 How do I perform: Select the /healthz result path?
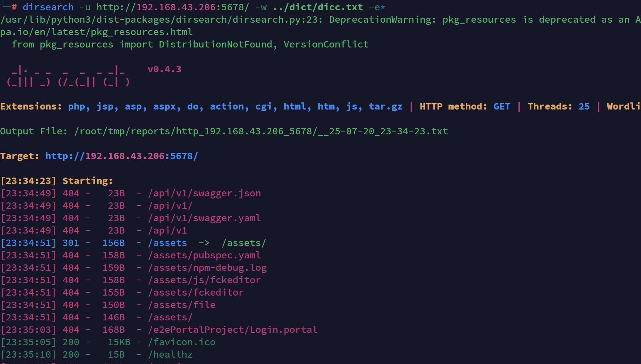click(170, 354)
